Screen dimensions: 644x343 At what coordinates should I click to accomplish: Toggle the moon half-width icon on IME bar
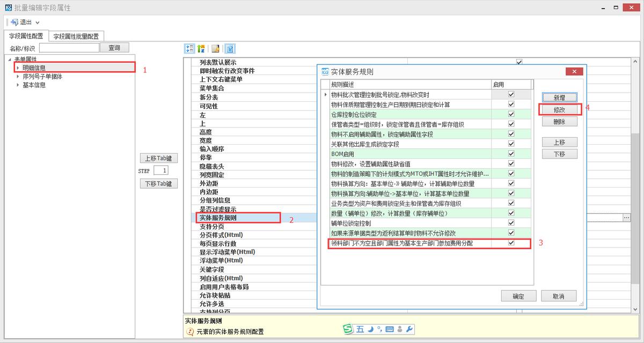pyautogui.click(x=370, y=329)
